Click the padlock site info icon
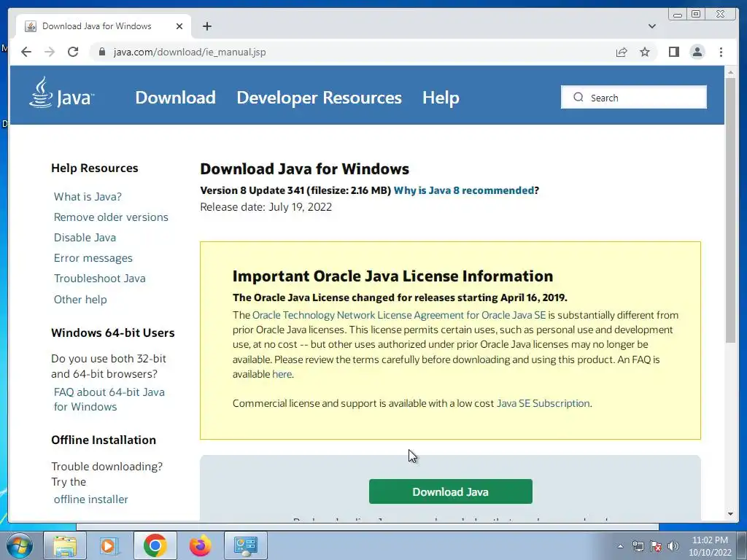The width and height of the screenshot is (747, 560). (102, 52)
